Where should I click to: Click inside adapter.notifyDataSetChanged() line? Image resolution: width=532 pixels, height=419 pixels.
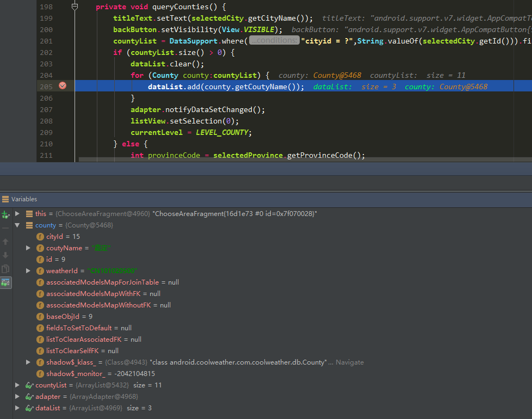(x=197, y=109)
